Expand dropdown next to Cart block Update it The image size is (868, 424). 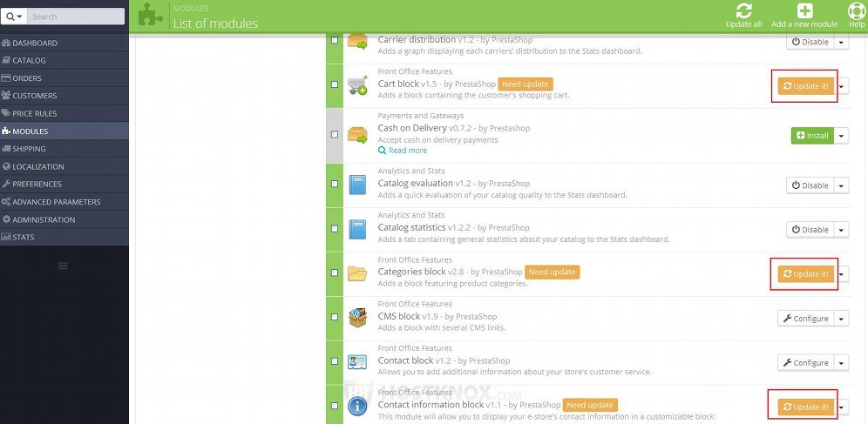842,86
